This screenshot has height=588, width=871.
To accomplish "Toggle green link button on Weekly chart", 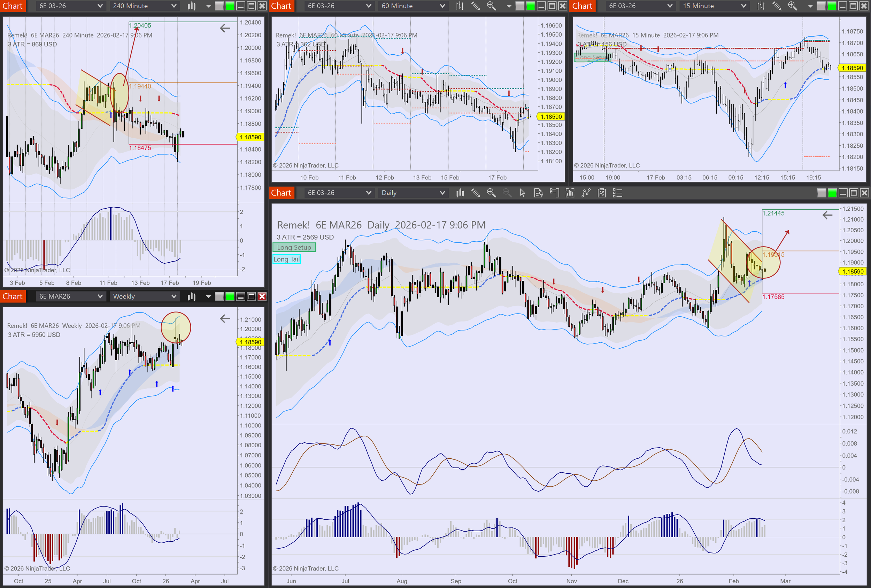I will point(230,297).
